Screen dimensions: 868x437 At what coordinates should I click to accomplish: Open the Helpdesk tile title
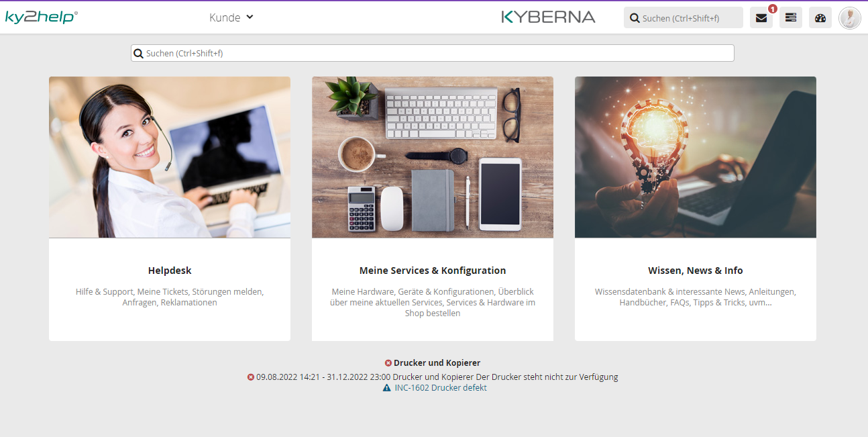(170, 271)
